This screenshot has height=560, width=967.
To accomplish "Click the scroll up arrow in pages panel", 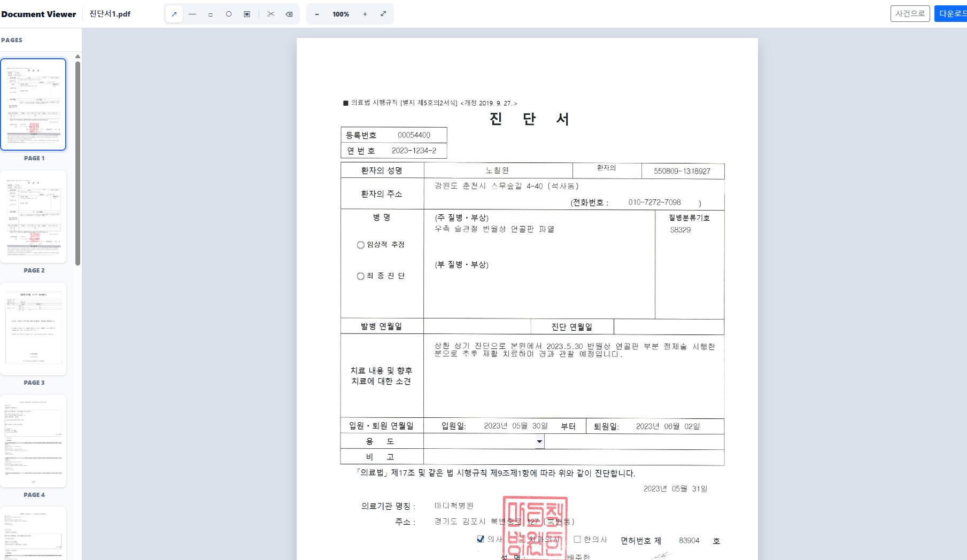I will point(78,56).
